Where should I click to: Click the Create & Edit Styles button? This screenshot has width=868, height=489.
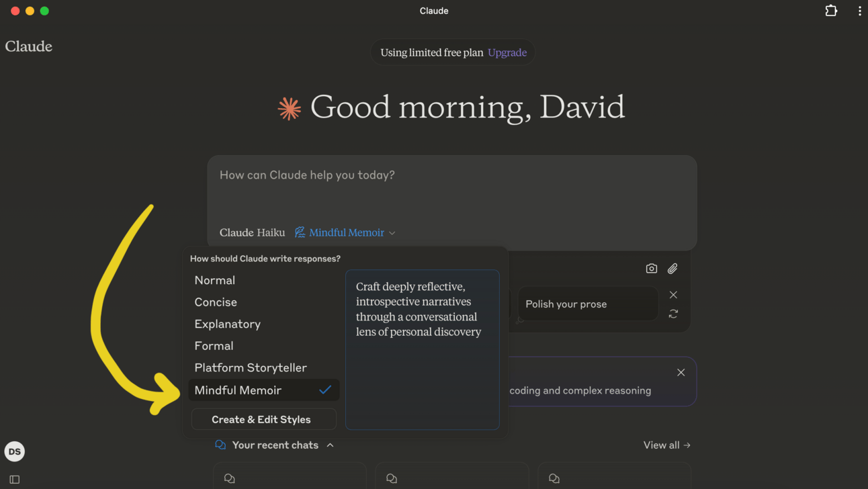pyautogui.click(x=263, y=419)
